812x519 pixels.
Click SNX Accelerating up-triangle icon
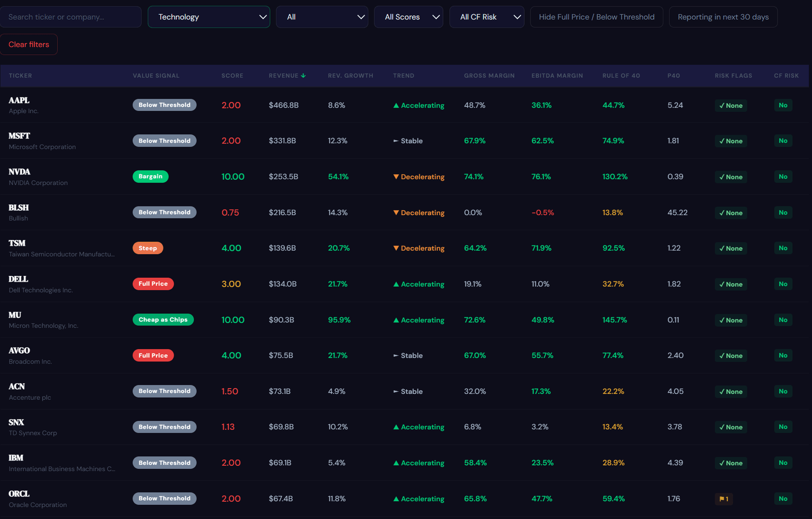[396, 427]
